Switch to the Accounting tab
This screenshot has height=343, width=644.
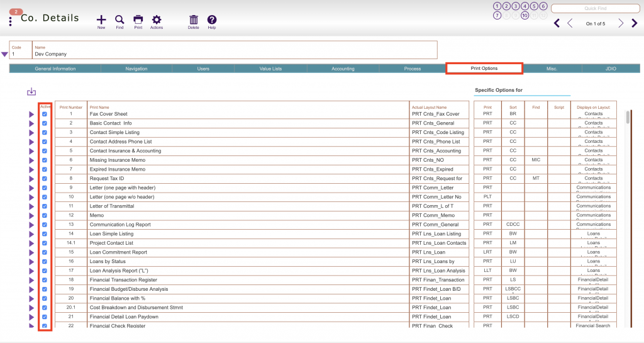(x=343, y=69)
